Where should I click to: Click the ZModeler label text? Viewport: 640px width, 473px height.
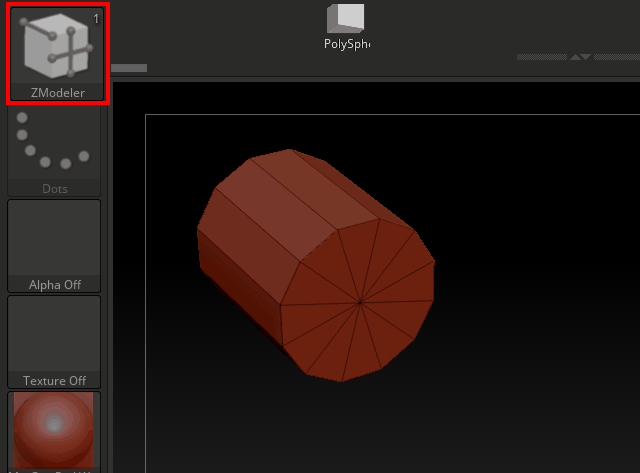[57, 93]
